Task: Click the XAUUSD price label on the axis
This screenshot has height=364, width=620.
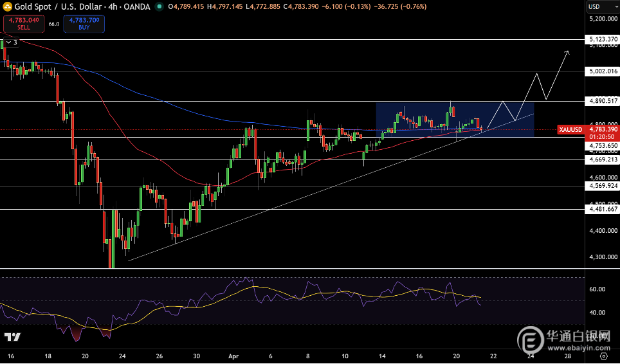Action: [571, 129]
